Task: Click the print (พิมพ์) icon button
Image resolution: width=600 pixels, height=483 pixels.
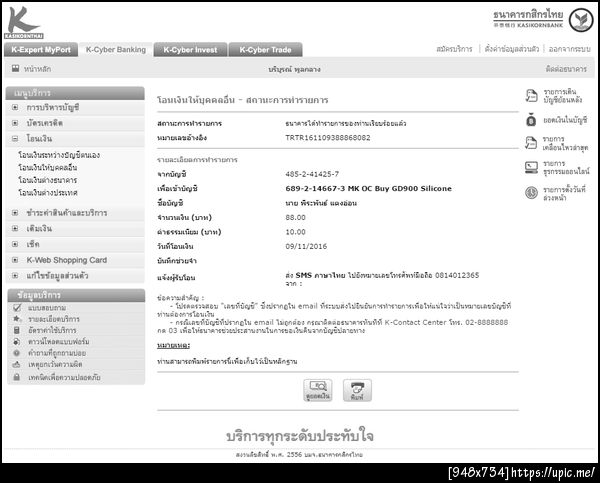Action: [x=357, y=390]
